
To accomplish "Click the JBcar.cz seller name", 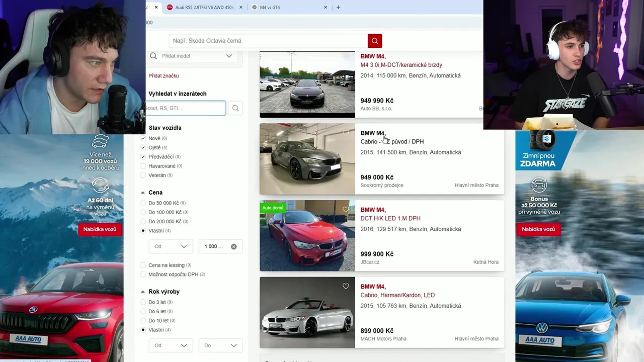I will click(x=370, y=262).
